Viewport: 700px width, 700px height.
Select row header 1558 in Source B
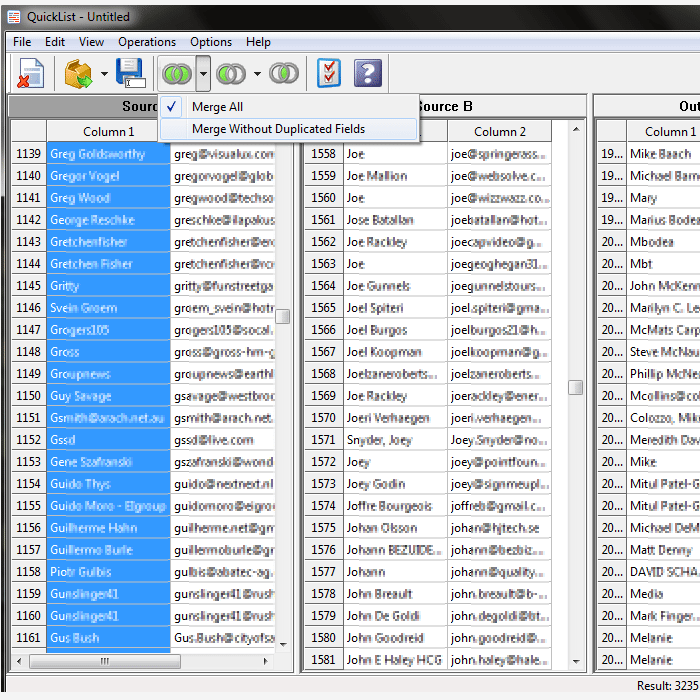coord(323,154)
